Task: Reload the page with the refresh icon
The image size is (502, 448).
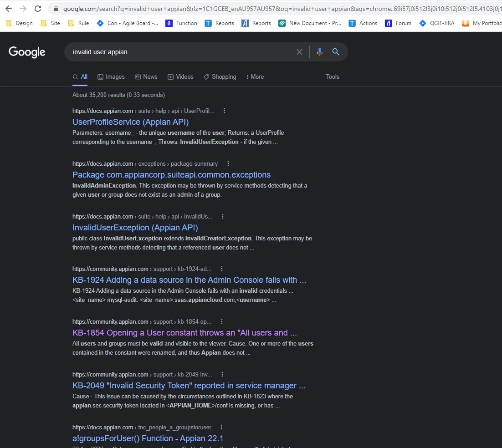Action: click(38, 9)
